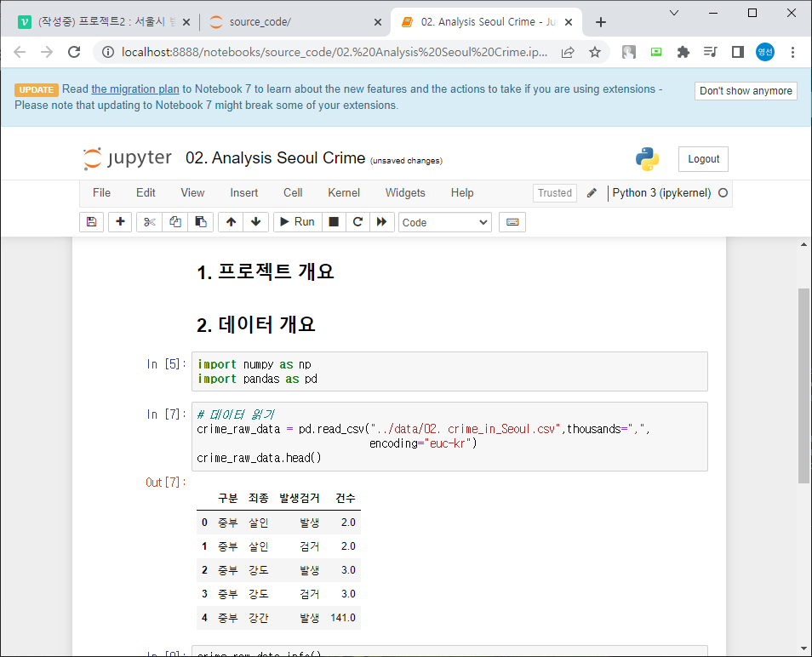Click the scrollbar down arrow
This screenshot has width=812, height=657.
pyautogui.click(x=803, y=648)
